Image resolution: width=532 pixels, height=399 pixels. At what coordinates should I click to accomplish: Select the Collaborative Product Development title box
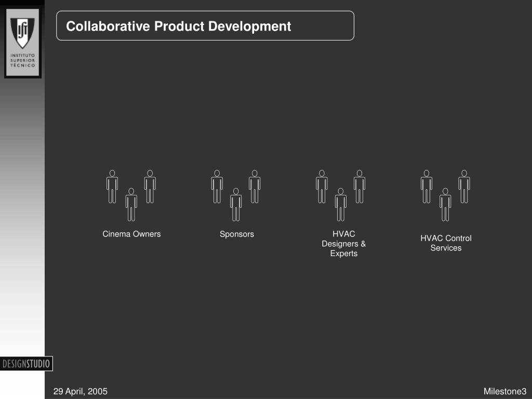tap(205, 26)
